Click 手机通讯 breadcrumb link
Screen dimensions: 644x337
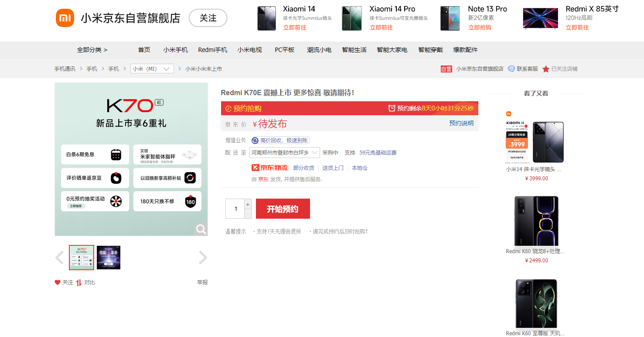coord(65,69)
